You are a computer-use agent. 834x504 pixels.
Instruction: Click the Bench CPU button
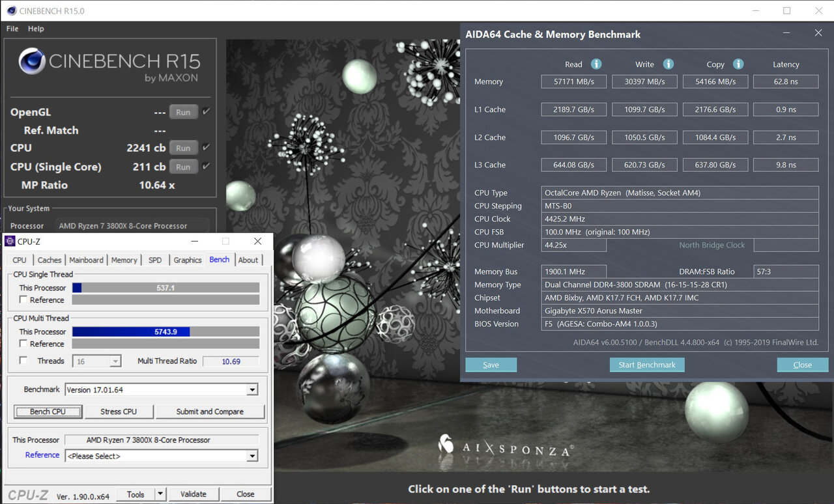click(48, 412)
